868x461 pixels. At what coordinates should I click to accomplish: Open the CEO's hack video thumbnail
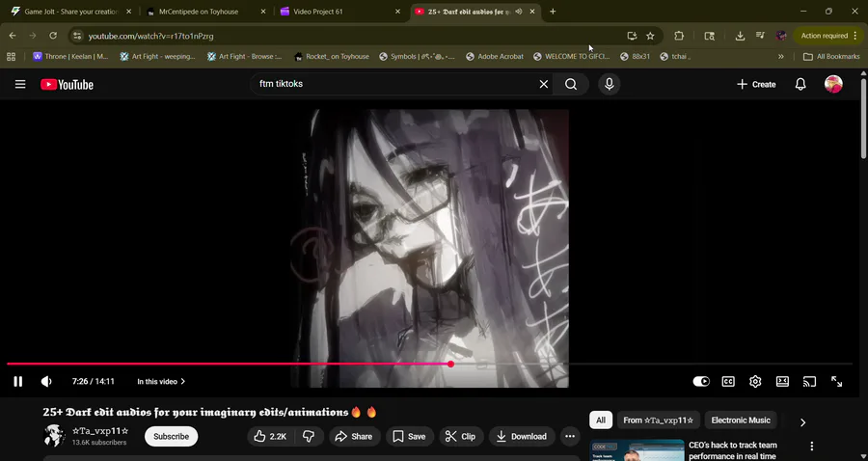pyautogui.click(x=637, y=450)
